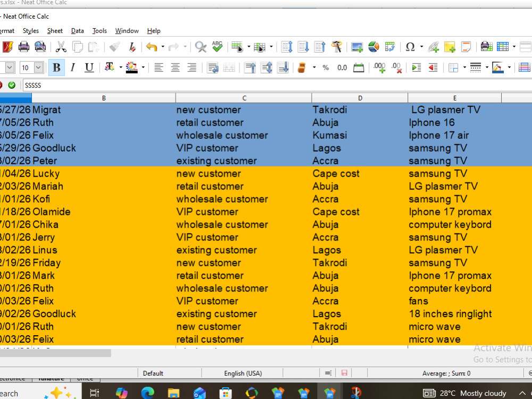
Task: Click the horizontal scrollbar thumb below the sheet
Action: point(55,353)
